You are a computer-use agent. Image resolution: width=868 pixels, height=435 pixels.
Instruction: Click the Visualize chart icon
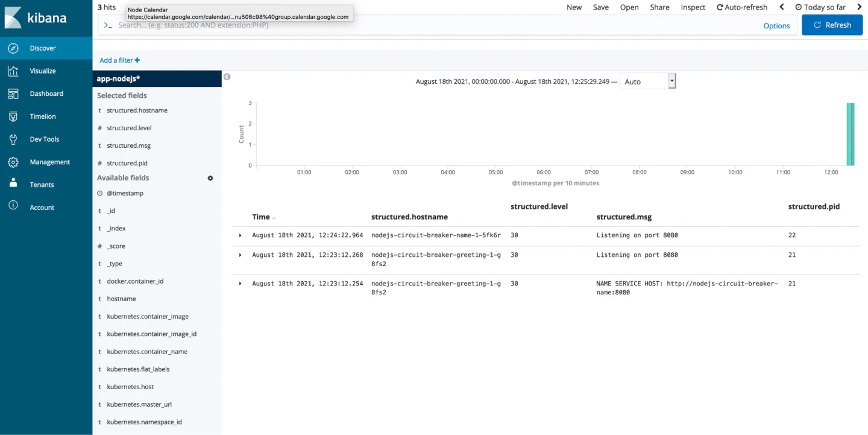coord(13,71)
